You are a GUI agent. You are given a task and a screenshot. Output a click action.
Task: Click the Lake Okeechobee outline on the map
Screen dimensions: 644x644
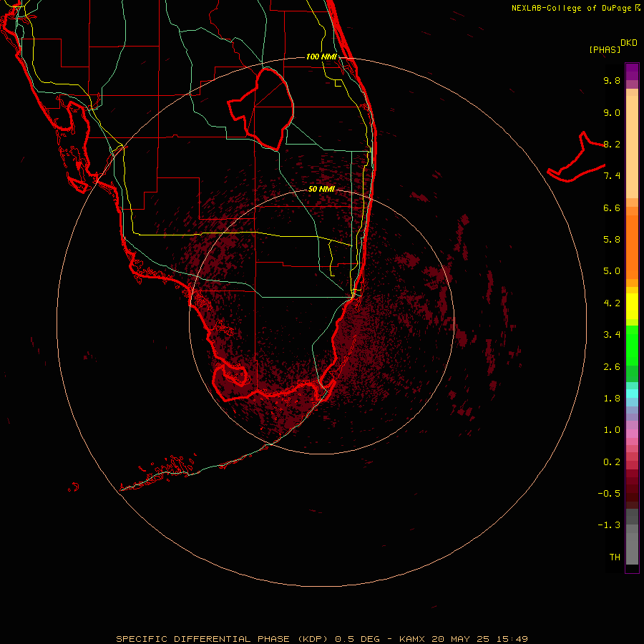[x=260, y=109]
